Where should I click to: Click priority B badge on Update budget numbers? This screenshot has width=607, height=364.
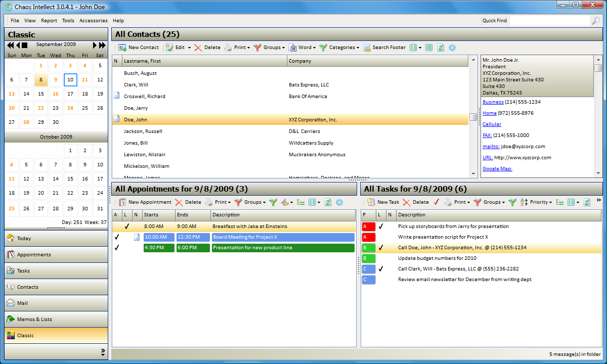click(x=369, y=258)
